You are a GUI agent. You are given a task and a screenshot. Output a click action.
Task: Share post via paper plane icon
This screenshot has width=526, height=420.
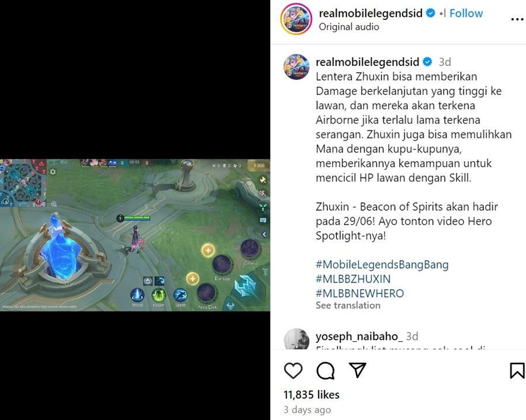tap(357, 370)
